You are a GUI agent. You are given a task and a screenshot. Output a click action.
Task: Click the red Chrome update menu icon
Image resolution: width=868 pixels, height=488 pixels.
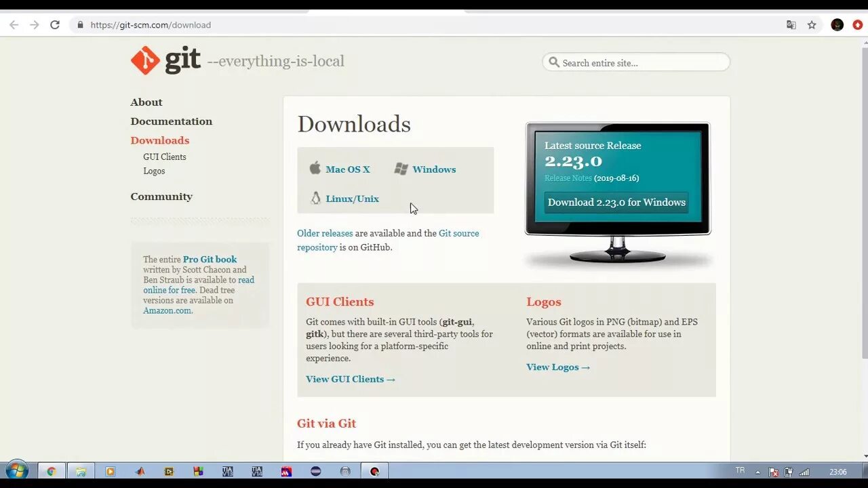click(x=858, y=25)
